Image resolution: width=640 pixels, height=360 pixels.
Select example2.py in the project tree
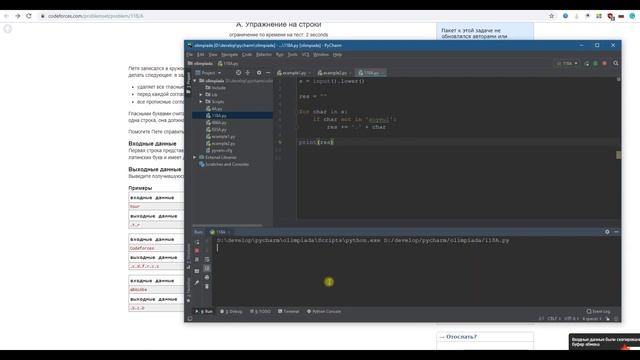[220, 143]
